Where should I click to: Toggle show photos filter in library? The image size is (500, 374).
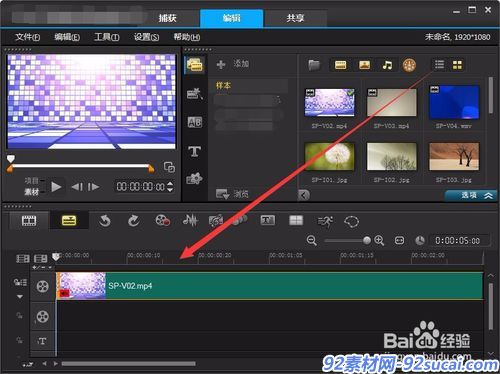364,65
